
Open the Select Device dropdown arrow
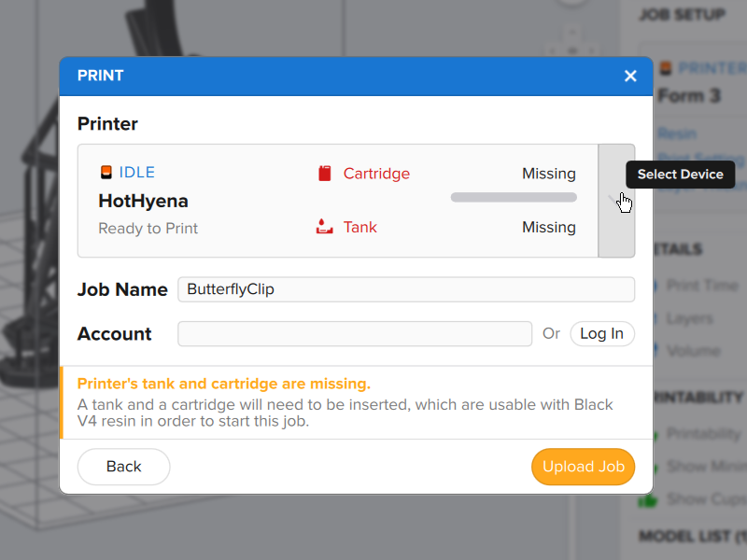point(616,201)
